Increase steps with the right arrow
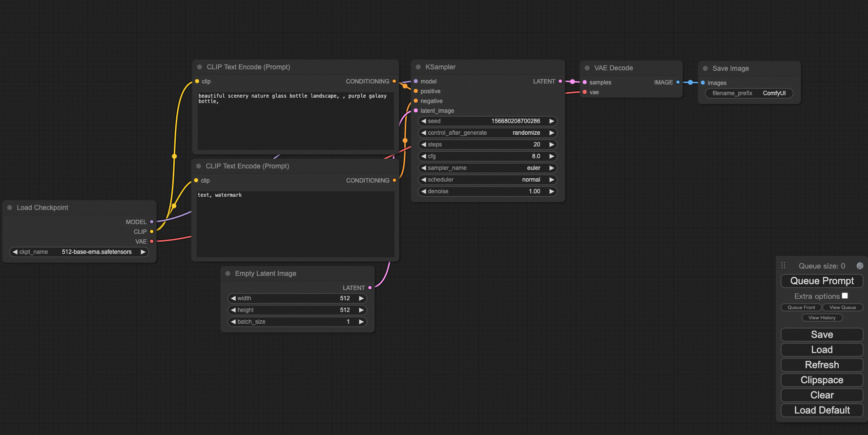The height and width of the screenshot is (435, 868). click(552, 145)
